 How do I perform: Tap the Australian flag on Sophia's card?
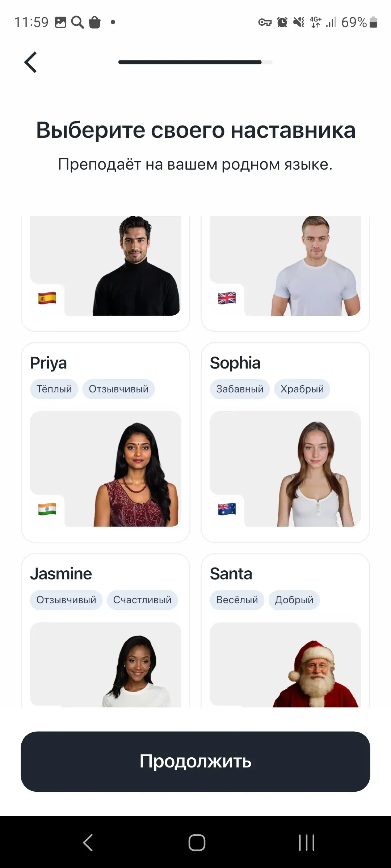(x=227, y=509)
